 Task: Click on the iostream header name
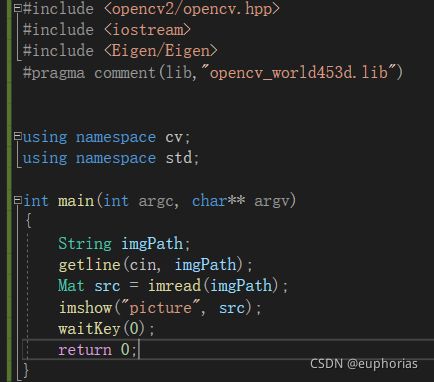pyautogui.click(x=148, y=30)
